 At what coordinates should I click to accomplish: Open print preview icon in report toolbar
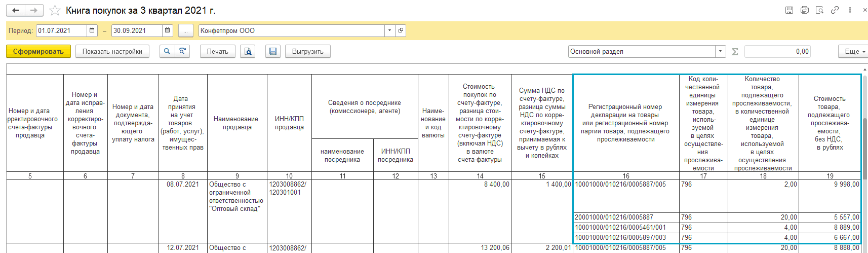(248, 51)
